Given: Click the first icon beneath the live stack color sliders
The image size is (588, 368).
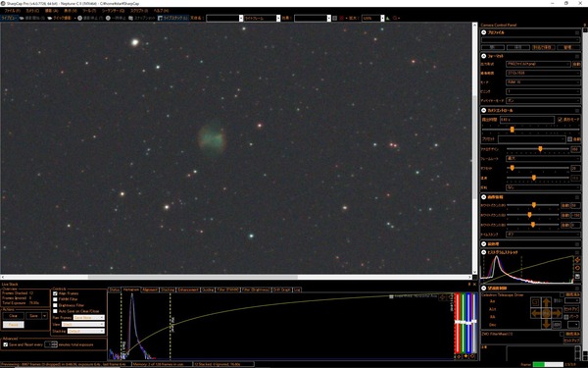Looking at the screenshot, I should tap(458, 356).
